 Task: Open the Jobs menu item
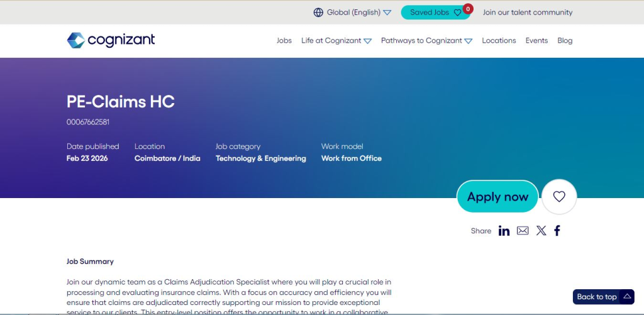(x=284, y=41)
